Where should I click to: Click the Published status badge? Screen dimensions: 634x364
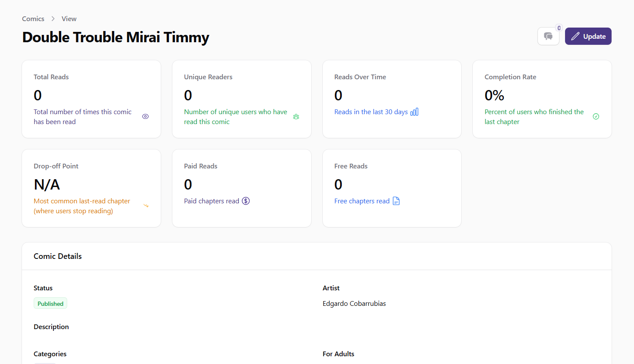(50, 304)
